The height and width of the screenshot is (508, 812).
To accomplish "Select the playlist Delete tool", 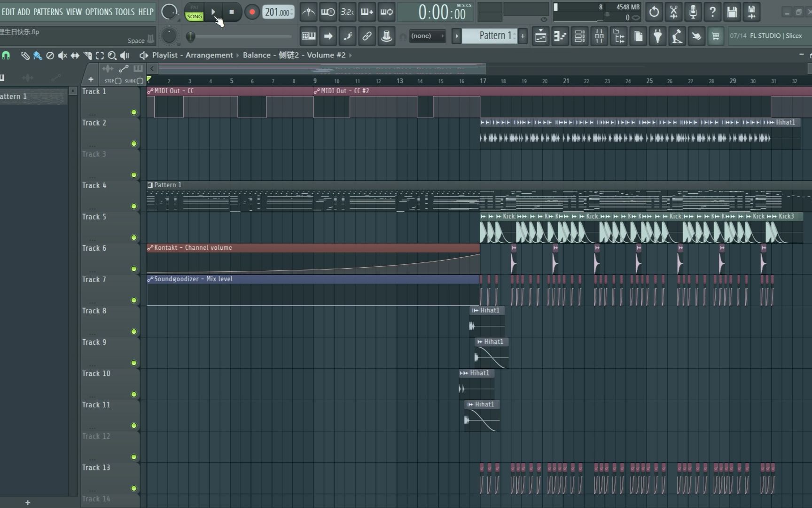I will 50,56.
